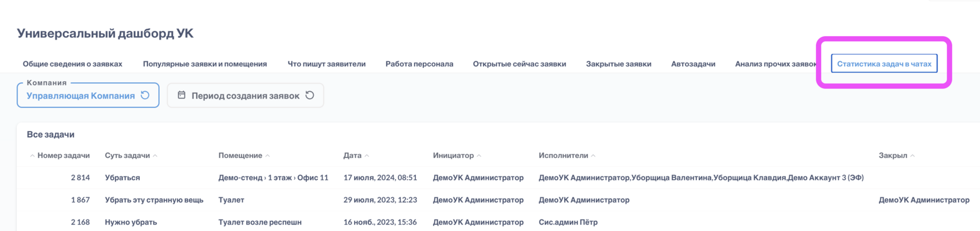Click the Закрытые заявки tab
This screenshot has height=231, width=980.
[618, 64]
